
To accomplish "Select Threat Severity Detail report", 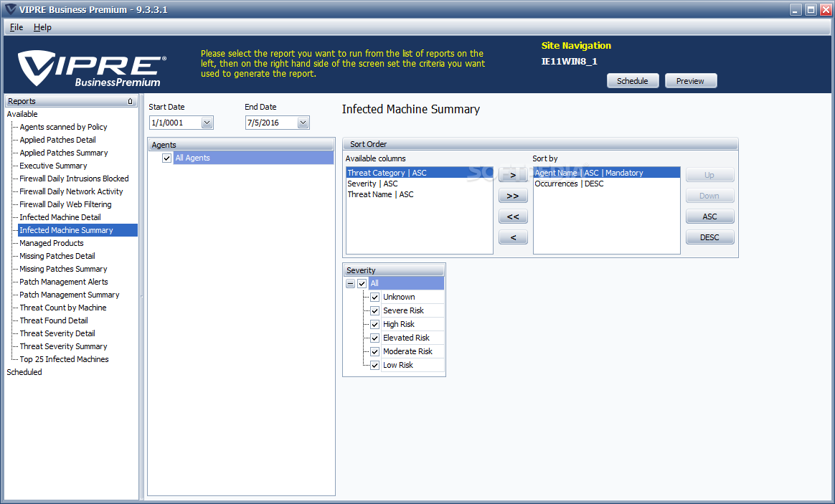I will [x=57, y=333].
